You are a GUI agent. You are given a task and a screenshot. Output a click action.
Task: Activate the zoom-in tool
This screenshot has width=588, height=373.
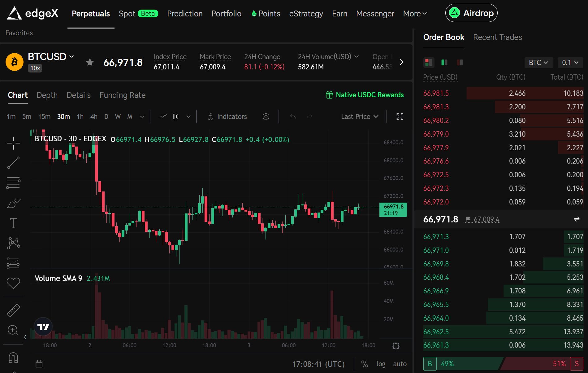13,330
